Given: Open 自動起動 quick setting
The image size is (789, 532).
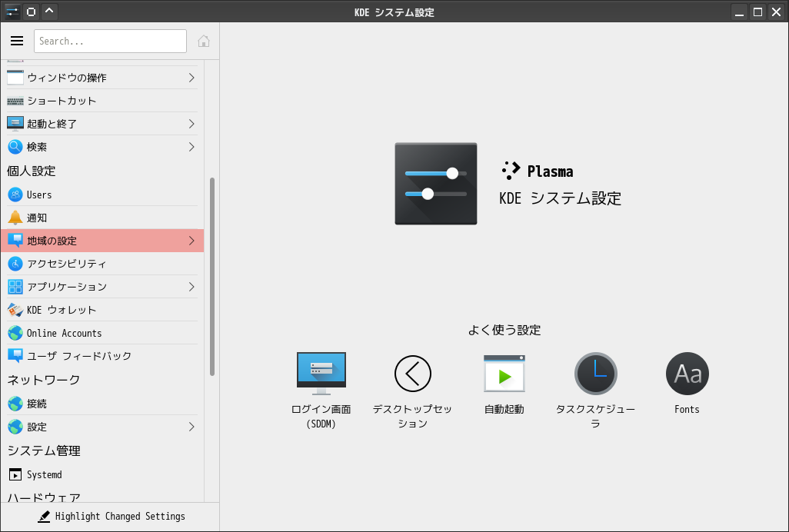Looking at the screenshot, I should [x=504, y=384].
